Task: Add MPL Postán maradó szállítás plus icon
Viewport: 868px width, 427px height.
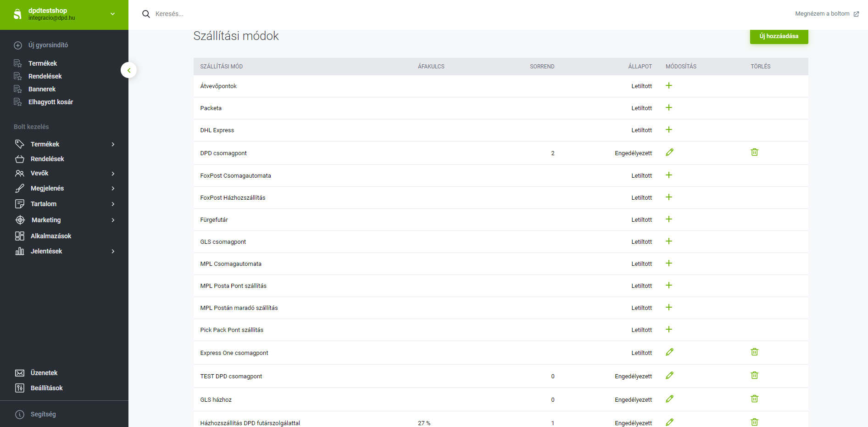Action: click(x=669, y=307)
